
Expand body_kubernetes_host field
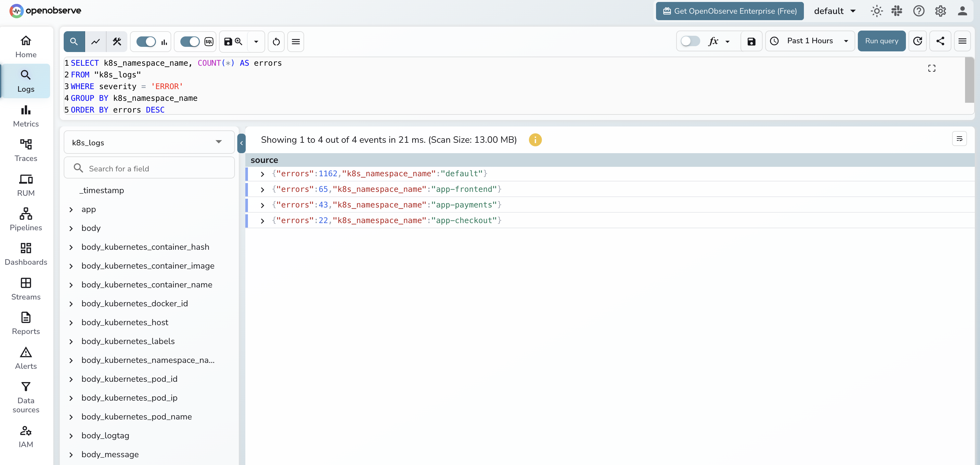71,323
